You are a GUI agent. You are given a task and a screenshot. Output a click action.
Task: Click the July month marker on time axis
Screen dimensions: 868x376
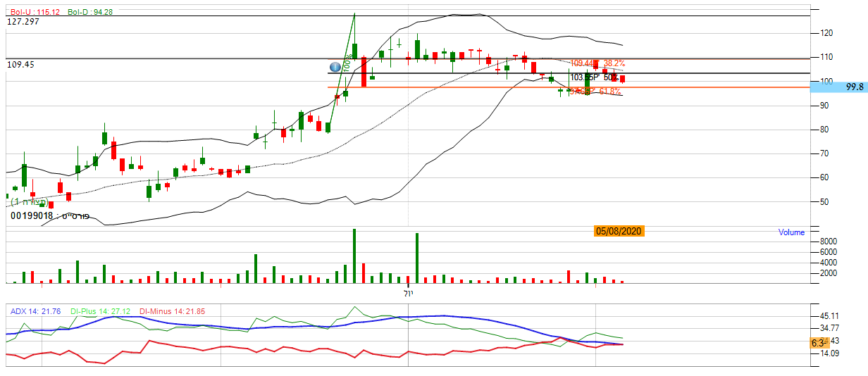[x=408, y=292]
